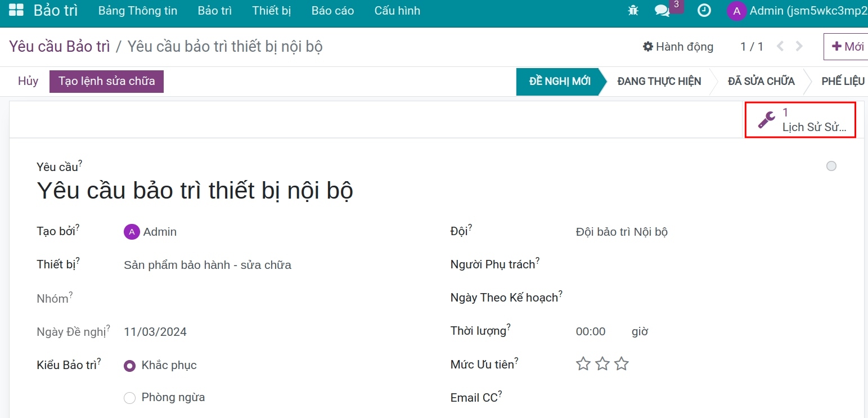This screenshot has height=418, width=868.
Task: Click the kanban state grey dot
Action: pyautogui.click(x=831, y=166)
